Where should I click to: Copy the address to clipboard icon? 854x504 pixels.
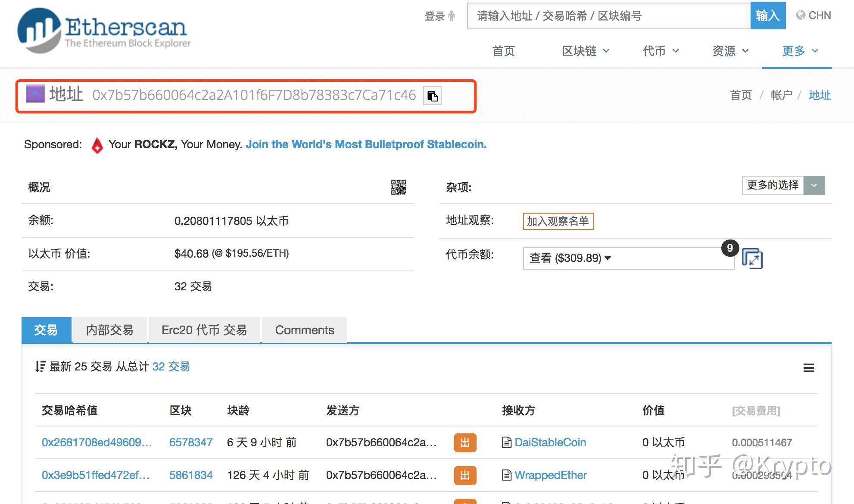click(433, 96)
